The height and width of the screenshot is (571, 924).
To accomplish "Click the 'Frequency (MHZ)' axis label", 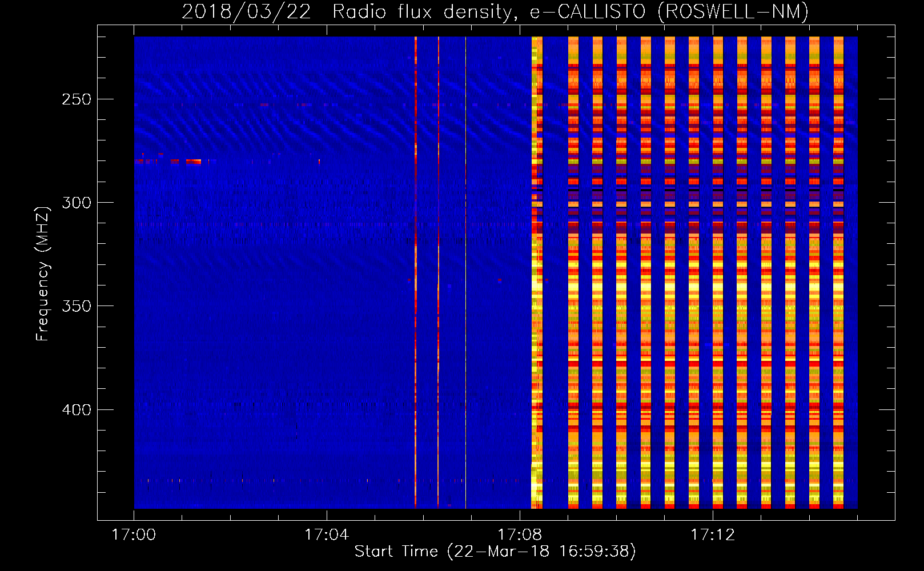I will click(43, 274).
